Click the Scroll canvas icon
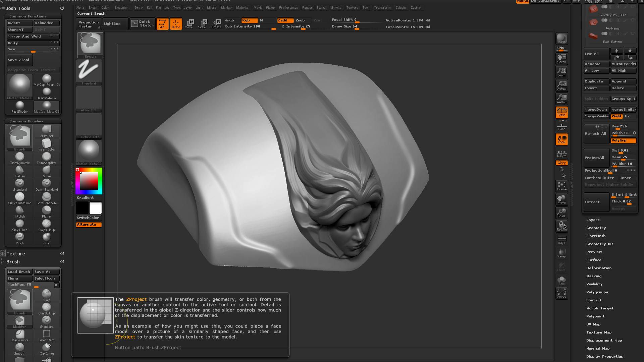 point(561,58)
